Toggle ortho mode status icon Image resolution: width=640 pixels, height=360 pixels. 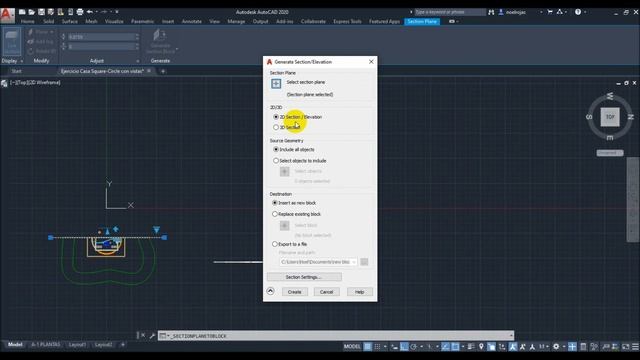(x=404, y=347)
